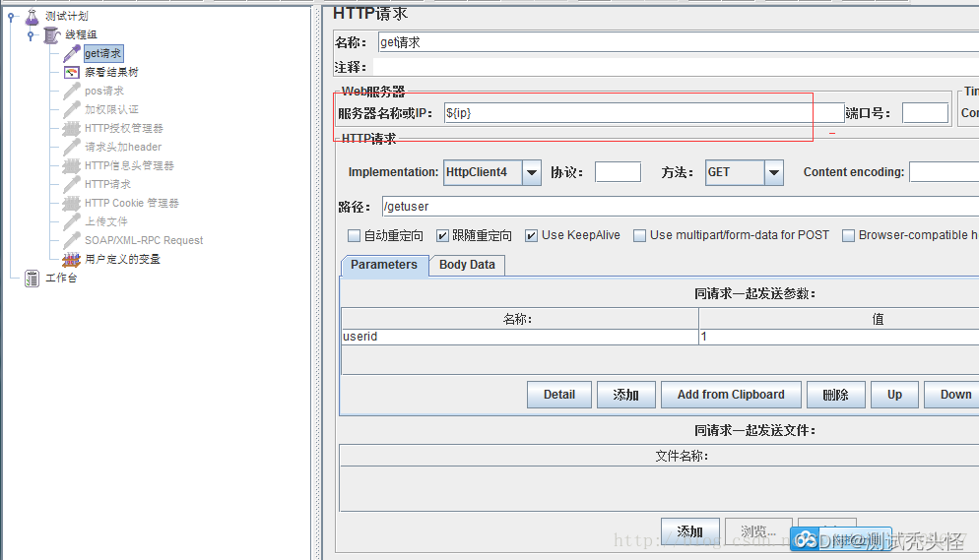
Task: Click the SOAP/XML-RPC Request sampler icon
Action: pyautogui.click(x=72, y=241)
